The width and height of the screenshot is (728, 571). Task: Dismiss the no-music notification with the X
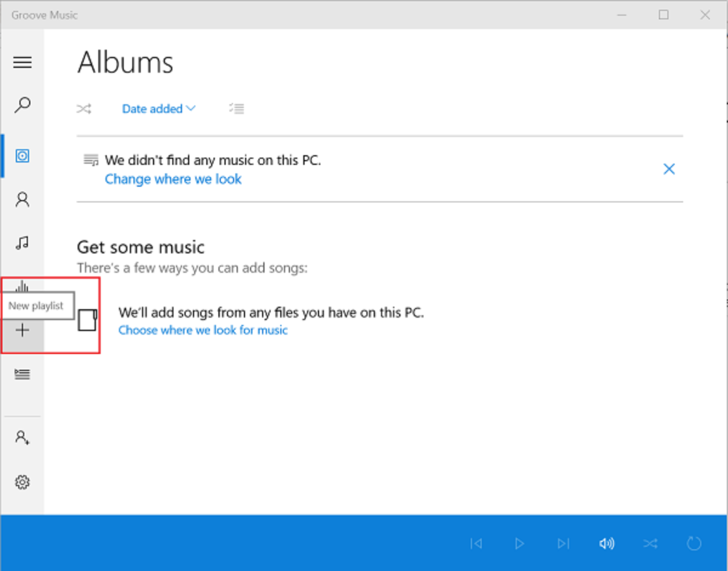click(x=669, y=169)
